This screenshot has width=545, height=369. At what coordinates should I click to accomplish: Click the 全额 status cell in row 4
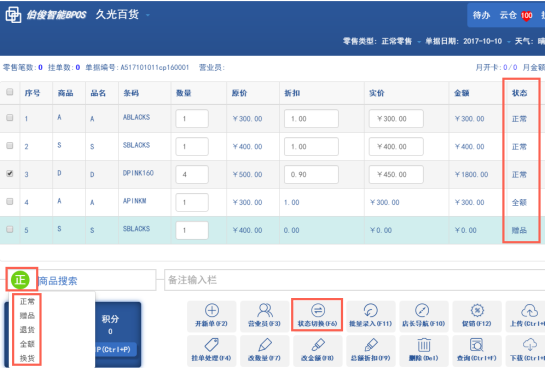(519, 202)
